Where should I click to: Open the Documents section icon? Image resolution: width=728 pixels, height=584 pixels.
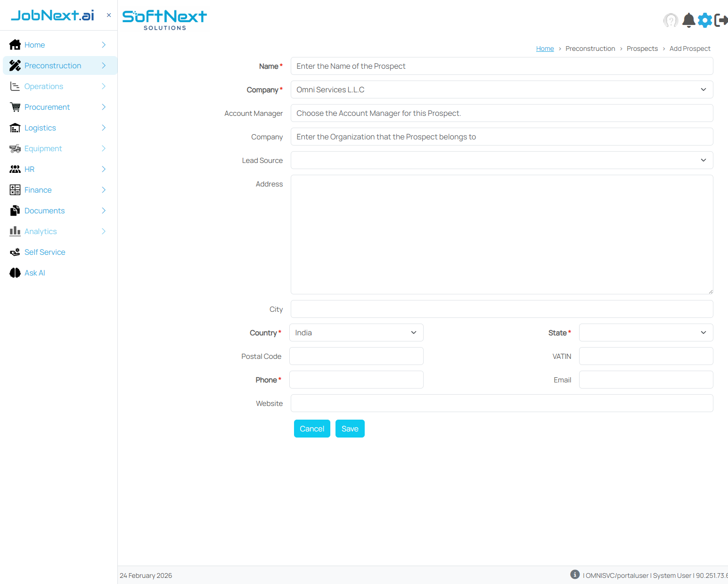point(15,211)
